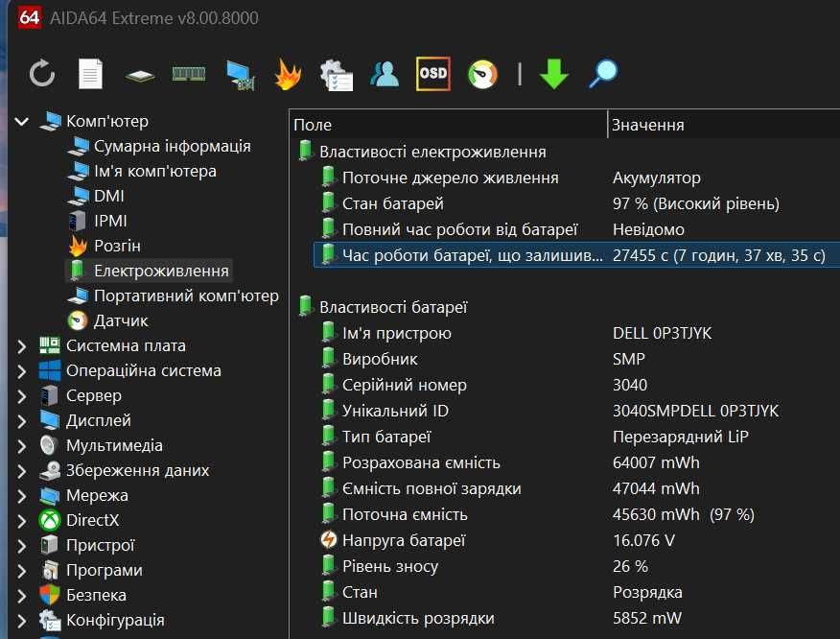
Task: Click the value DELL 0P3TJYK
Action: tap(663, 333)
